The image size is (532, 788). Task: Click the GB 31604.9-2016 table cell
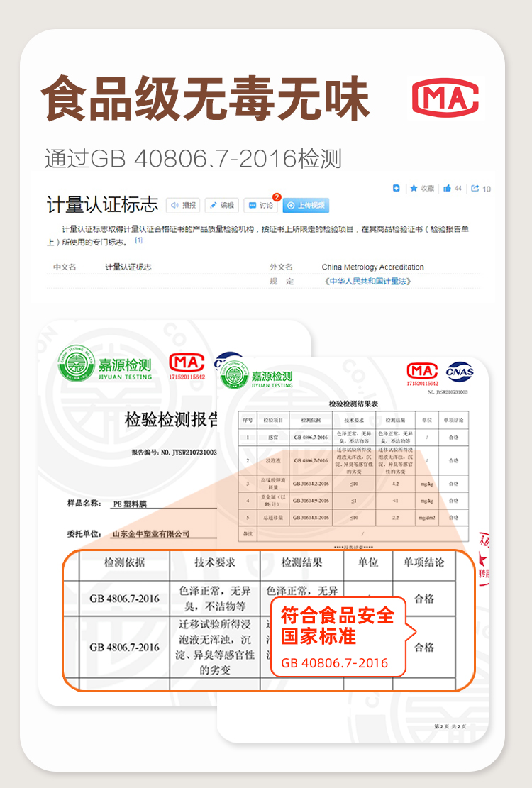pyautogui.click(x=311, y=501)
